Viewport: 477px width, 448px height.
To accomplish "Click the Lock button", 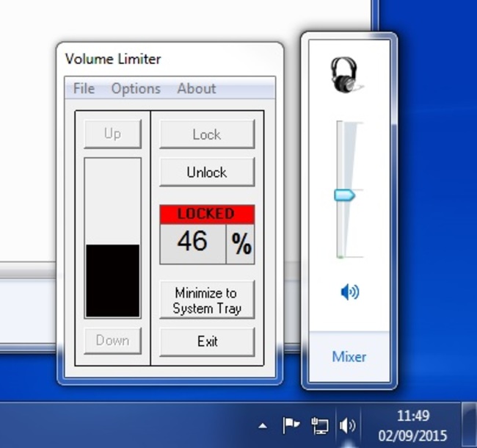I will coord(207,134).
